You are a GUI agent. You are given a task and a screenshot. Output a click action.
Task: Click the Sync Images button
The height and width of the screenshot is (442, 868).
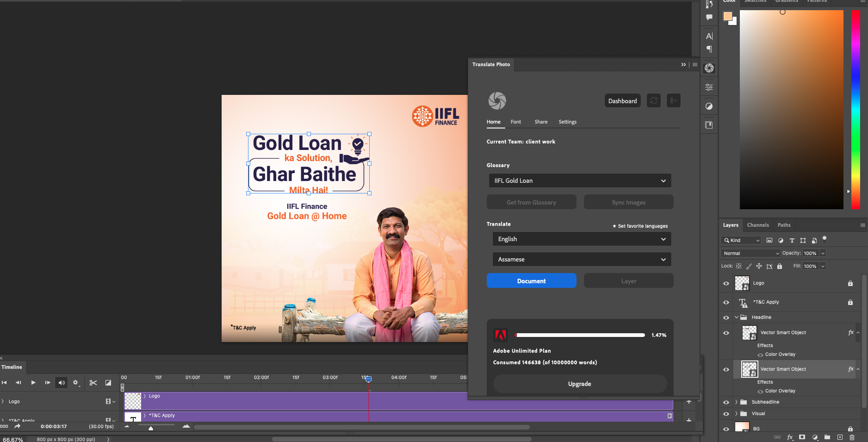tap(628, 202)
